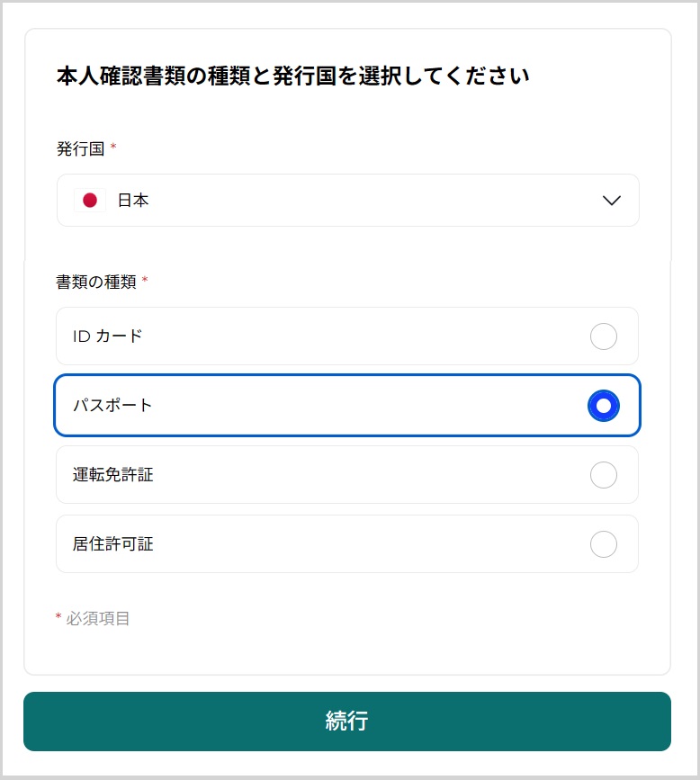
Task: Click the 必須項目 note text
Action: click(98, 619)
